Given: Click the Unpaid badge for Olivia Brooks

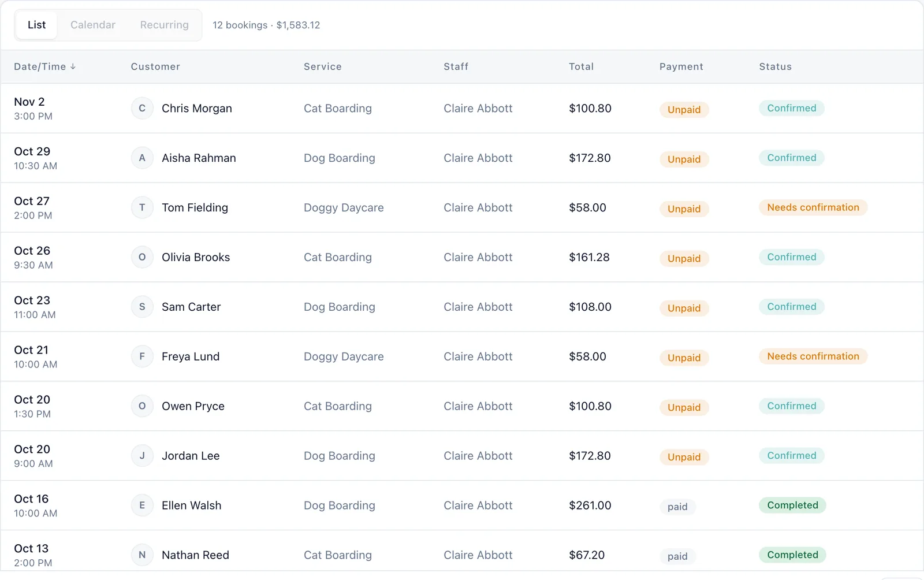Looking at the screenshot, I should click(684, 258).
